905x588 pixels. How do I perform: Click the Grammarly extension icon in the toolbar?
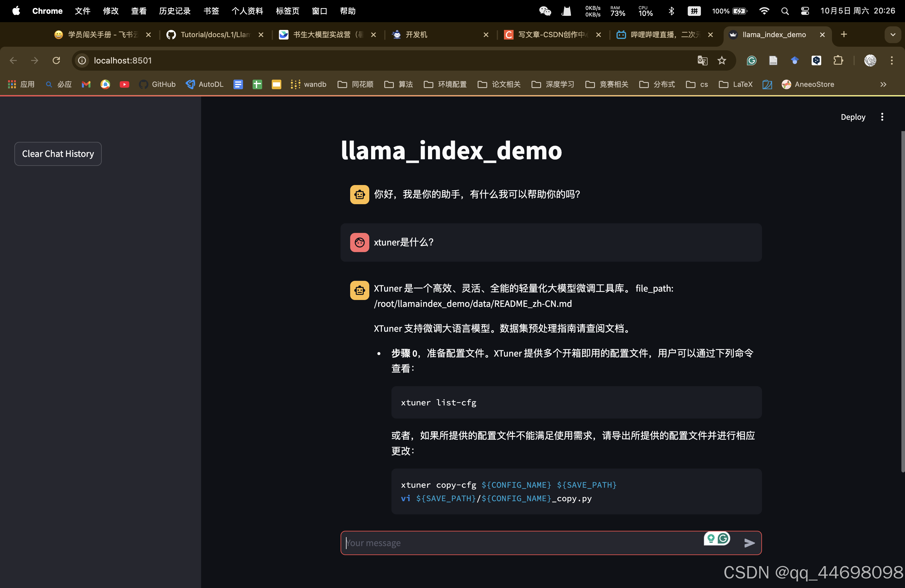pos(751,60)
